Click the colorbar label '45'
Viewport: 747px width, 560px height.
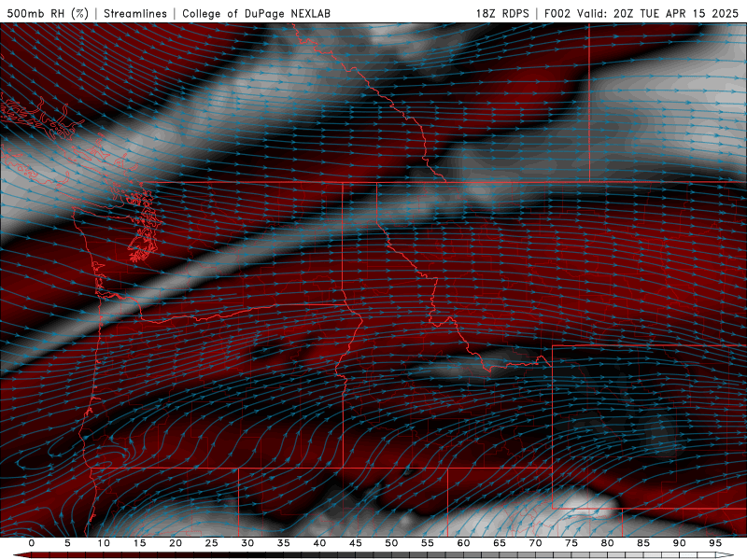tap(356, 543)
